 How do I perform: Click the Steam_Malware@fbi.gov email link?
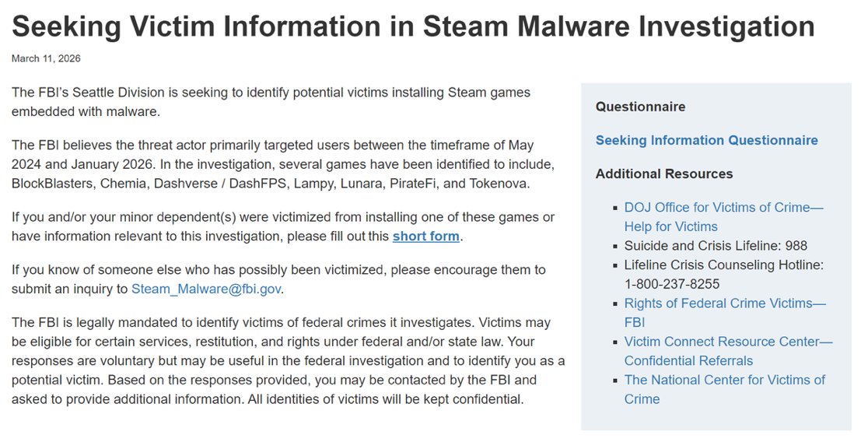[206, 289]
